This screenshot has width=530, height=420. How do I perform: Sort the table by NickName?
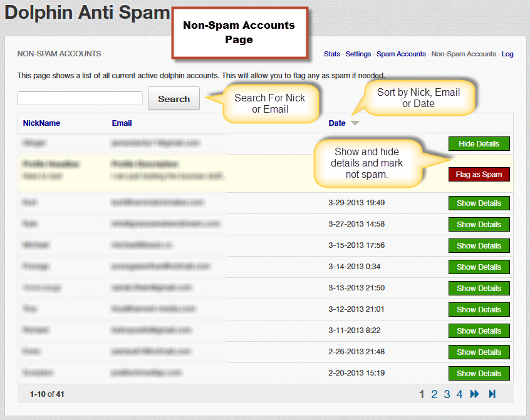pos(41,123)
